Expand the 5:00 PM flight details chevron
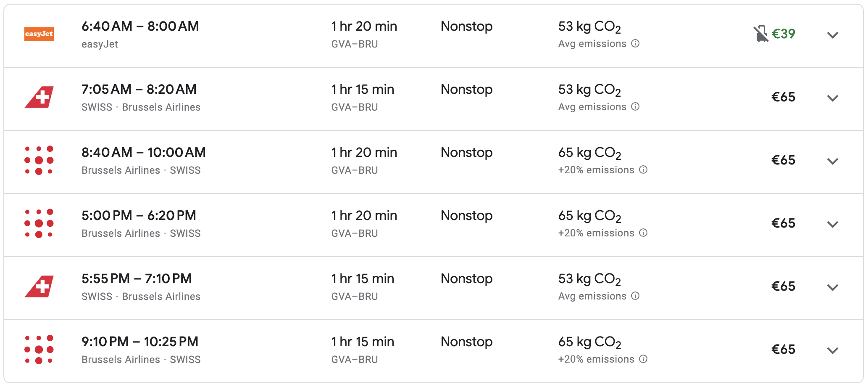The image size is (868, 387). (x=832, y=224)
